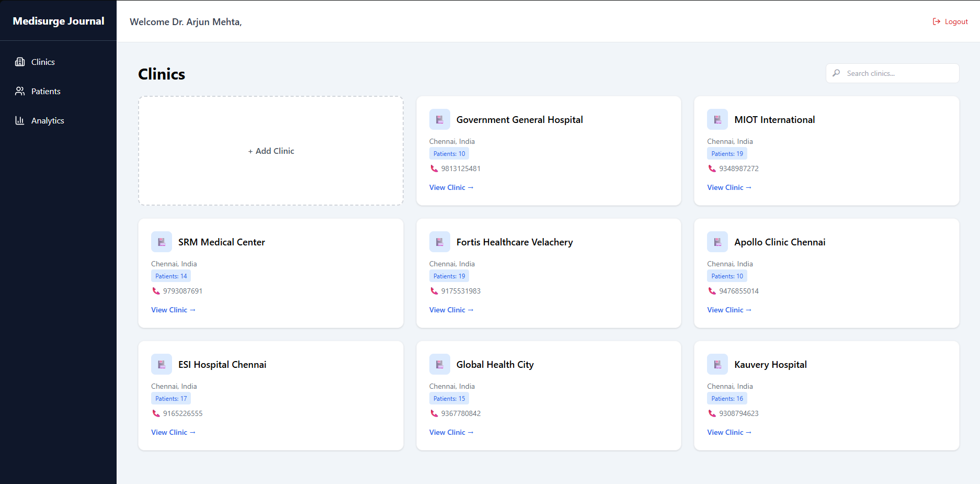View Clinic for Government General Hospital
This screenshot has width=980, height=484.
(451, 187)
